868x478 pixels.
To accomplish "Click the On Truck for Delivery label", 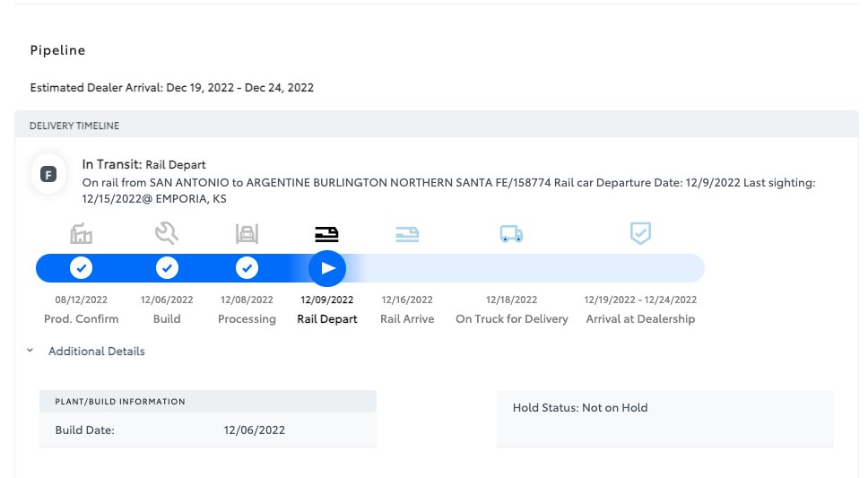I will point(511,319).
